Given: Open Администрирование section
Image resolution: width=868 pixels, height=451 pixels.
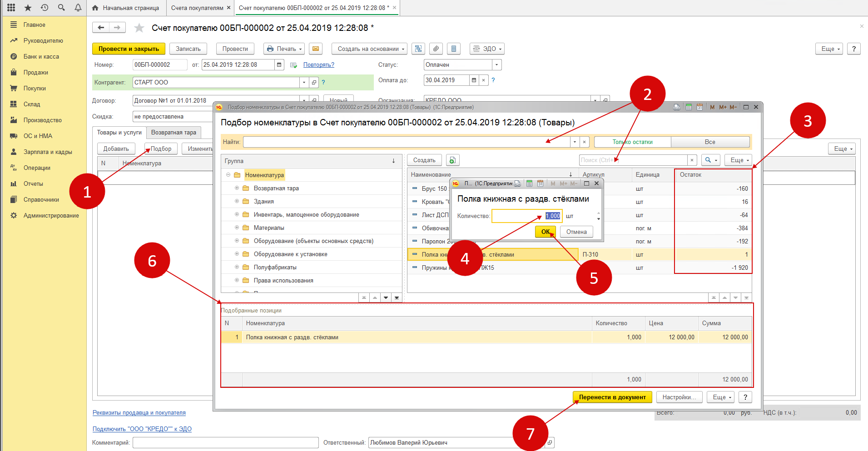Looking at the screenshot, I should pos(51,216).
